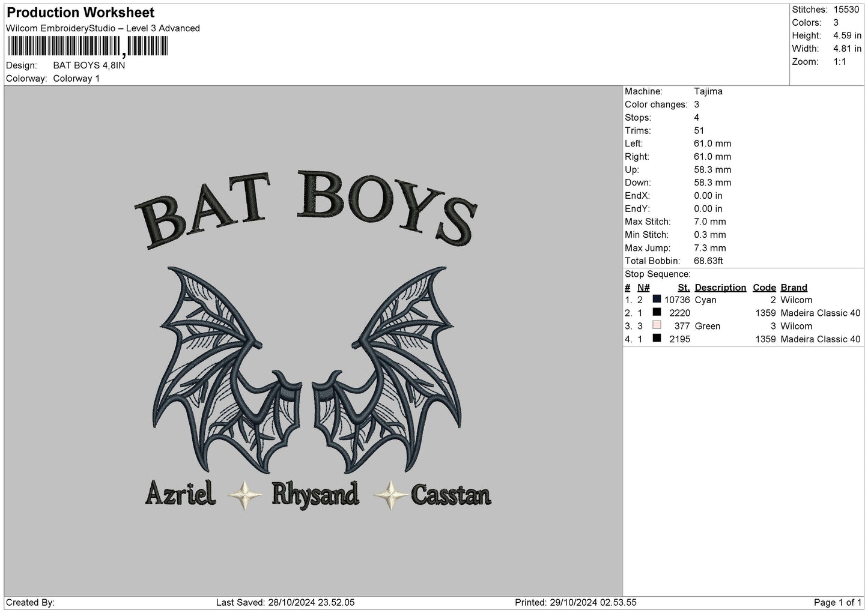Click the 'Code' column header

[x=764, y=288]
